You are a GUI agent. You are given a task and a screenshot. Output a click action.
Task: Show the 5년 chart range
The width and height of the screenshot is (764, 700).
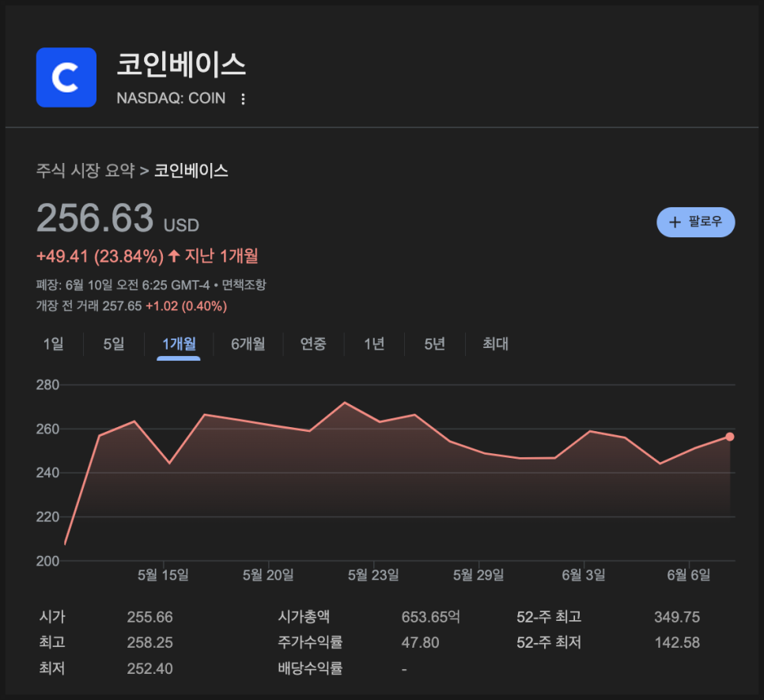[435, 344]
